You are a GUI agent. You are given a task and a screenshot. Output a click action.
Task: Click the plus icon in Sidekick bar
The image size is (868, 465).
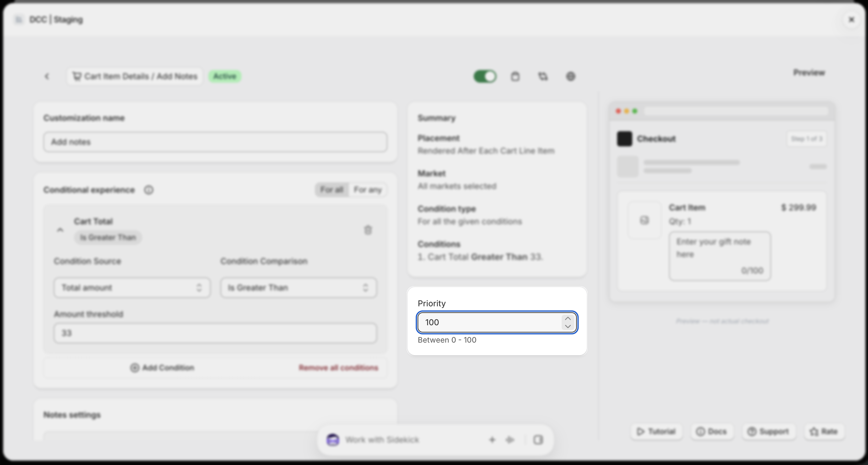coord(492,440)
